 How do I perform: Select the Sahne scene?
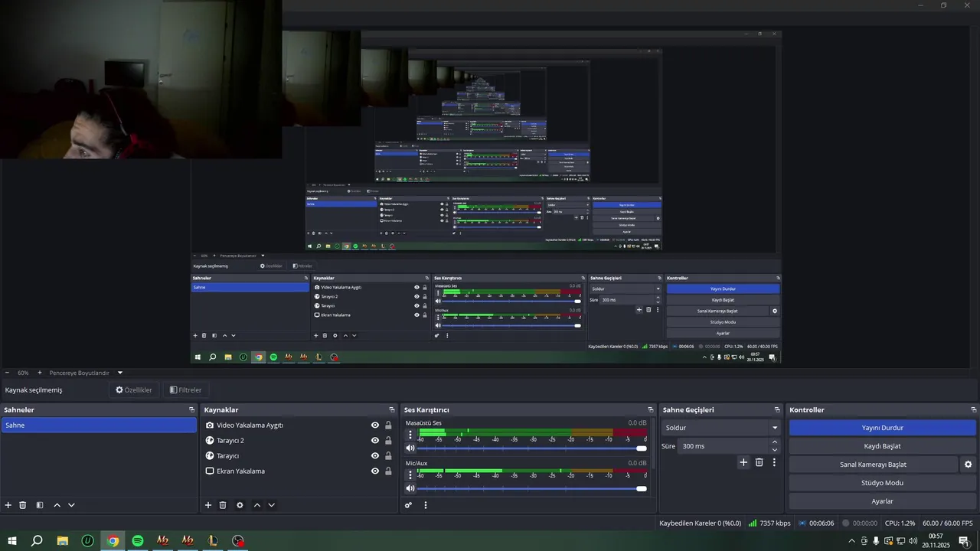pos(99,425)
